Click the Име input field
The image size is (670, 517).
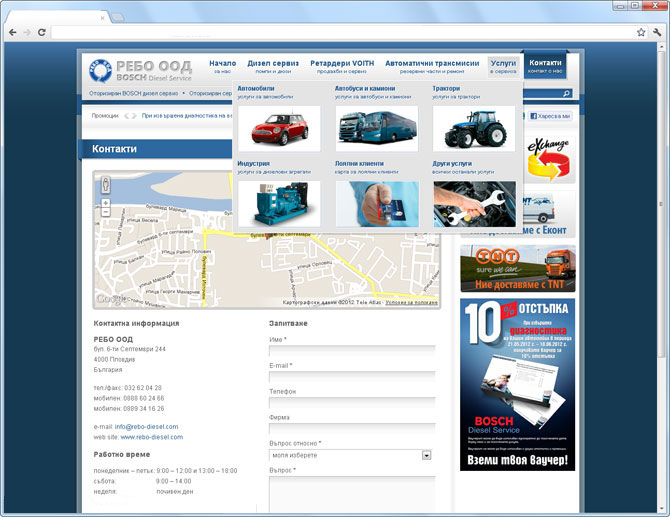[352, 351]
